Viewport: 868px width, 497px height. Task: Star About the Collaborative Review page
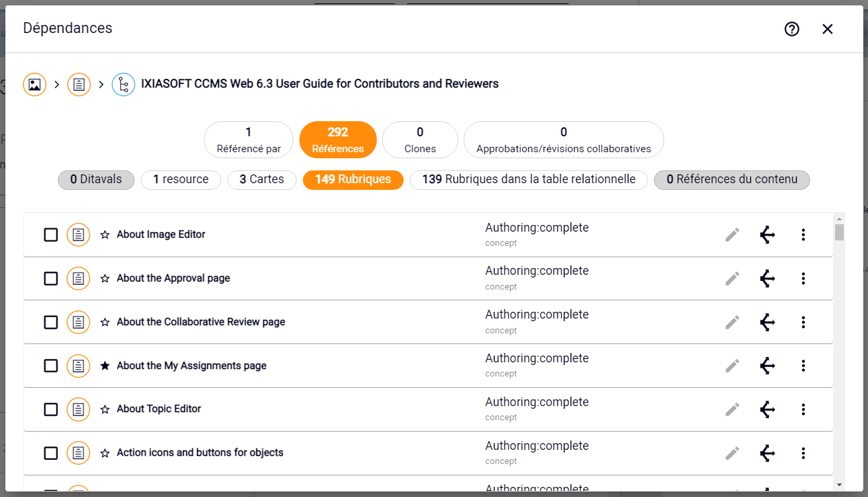[x=105, y=322]
